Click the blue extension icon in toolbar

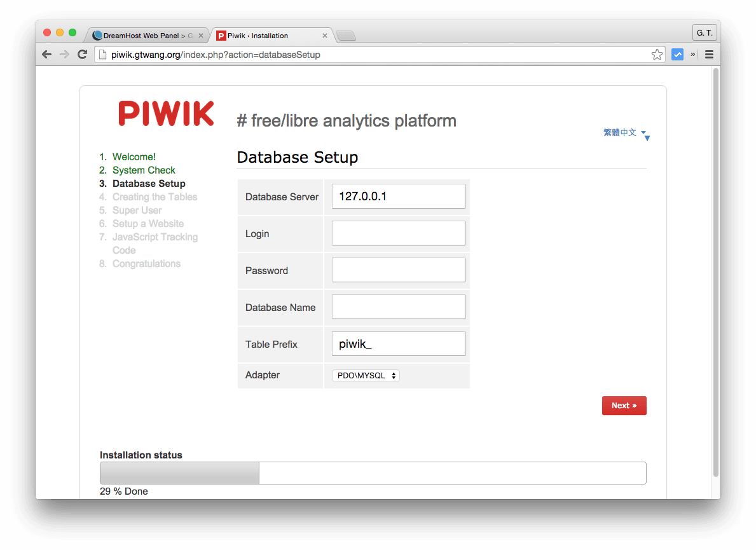click(x=677, y=55)
